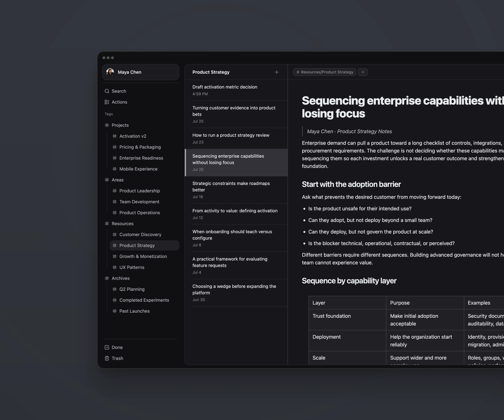Click the Maya Chen · Product Strategy Notes quote
Image resolution: width=504 pixels, height=420 pixels.
[349, 131]
